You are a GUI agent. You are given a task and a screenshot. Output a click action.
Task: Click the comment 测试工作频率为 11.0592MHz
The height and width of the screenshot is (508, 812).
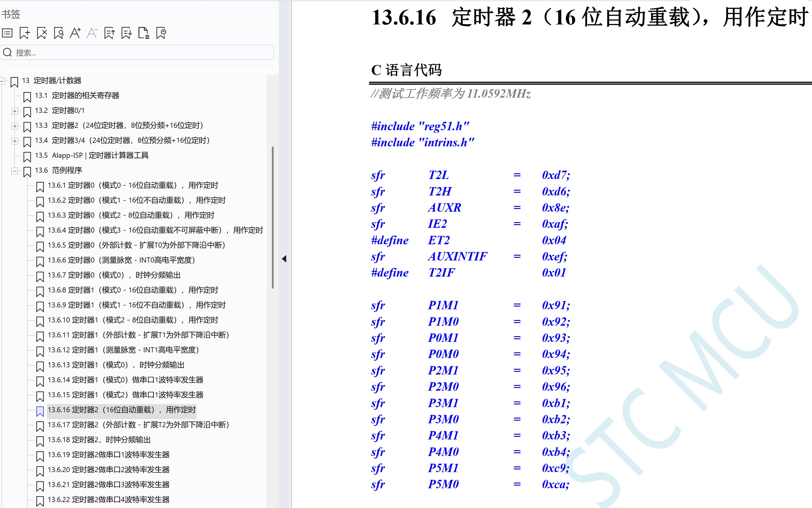(450, 93)
